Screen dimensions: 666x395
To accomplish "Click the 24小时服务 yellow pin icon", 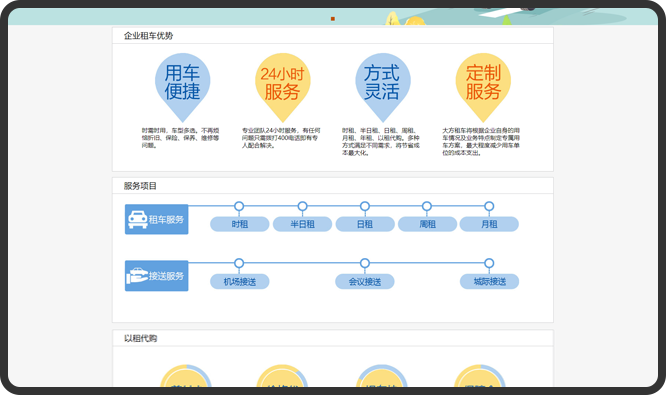I will coord(282,87).
